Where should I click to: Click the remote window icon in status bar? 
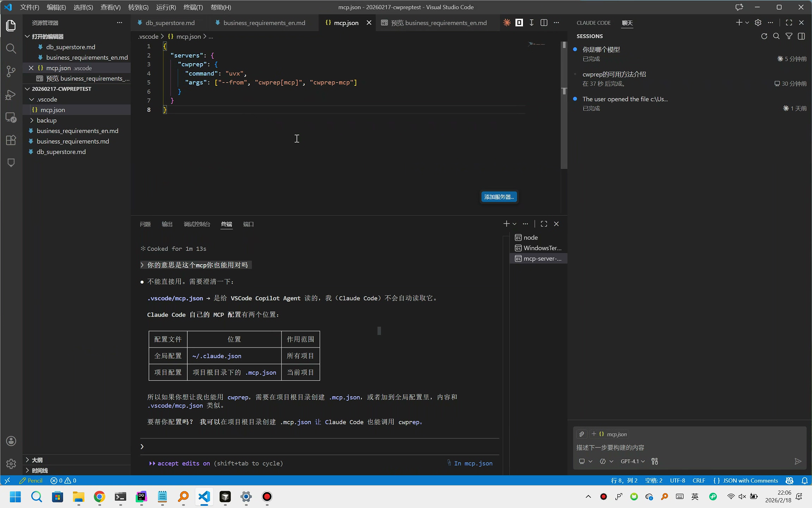[x=7, y=480]
